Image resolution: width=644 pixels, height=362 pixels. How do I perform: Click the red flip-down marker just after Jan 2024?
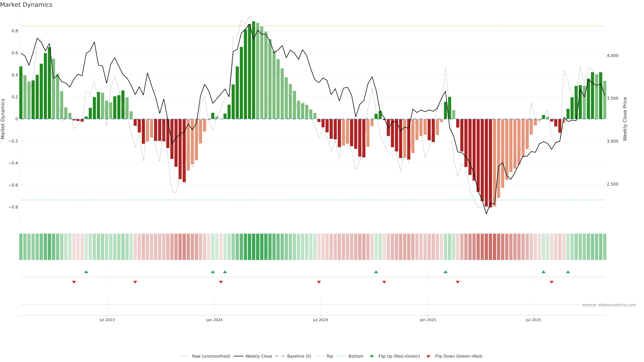[x=221, y=282]
